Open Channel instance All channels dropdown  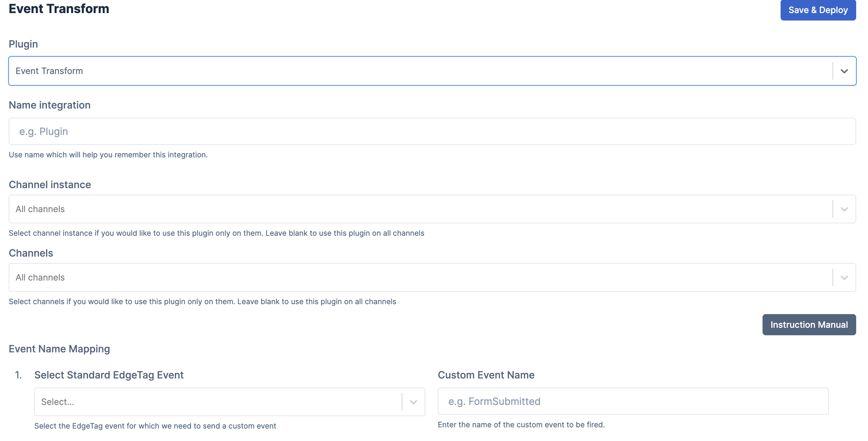click(x=418, y=209)
